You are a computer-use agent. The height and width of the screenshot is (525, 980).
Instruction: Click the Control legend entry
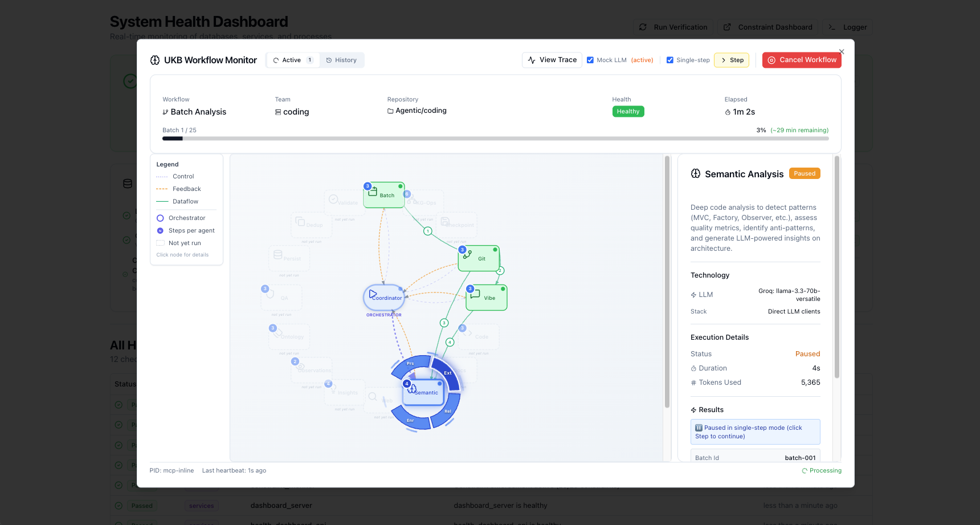(x=175, y=176)
